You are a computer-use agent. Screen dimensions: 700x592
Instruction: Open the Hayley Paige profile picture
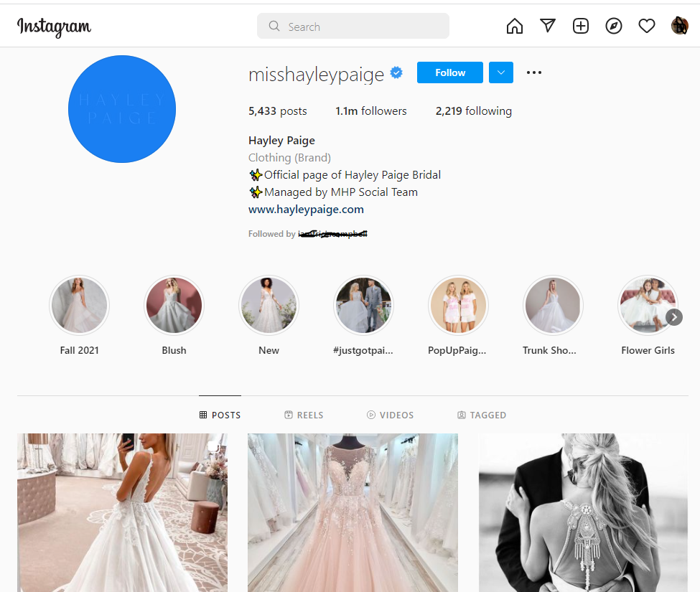click(122, 109)
